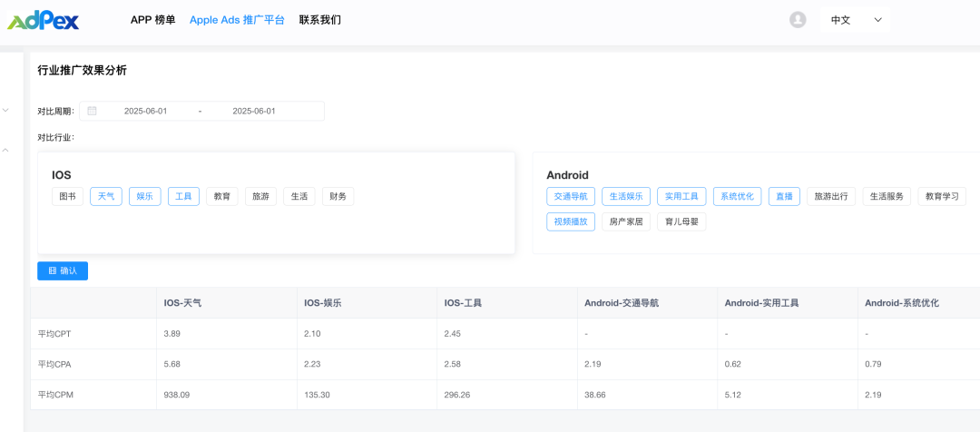Open the APP 榜单 menu
Screen dimensions: 980x432
pos(152,20)
